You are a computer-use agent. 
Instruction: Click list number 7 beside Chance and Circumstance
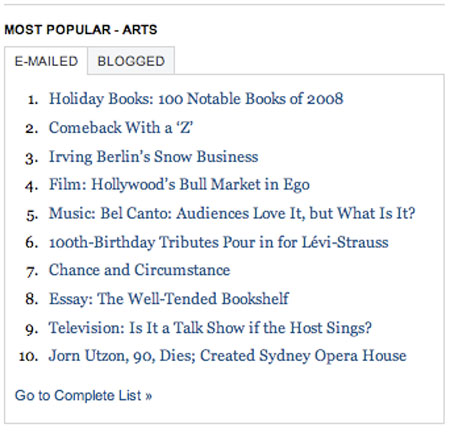click(x=32, y=272)
